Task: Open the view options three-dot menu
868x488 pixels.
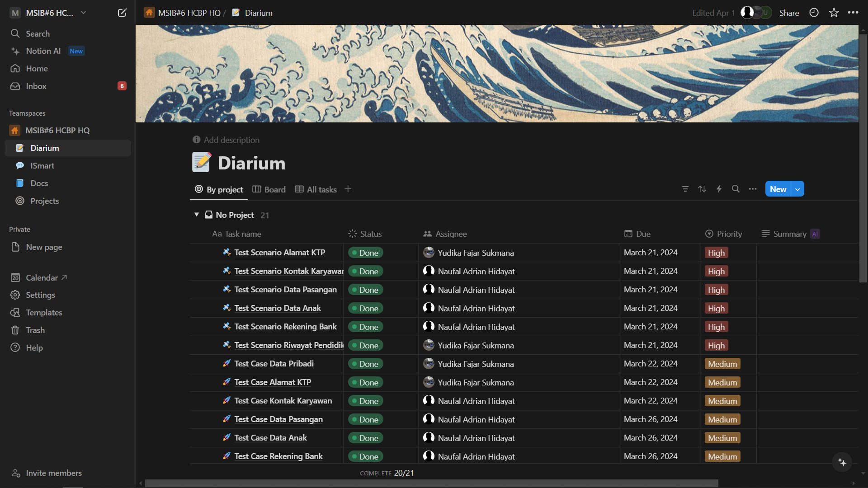Action: 752,189
